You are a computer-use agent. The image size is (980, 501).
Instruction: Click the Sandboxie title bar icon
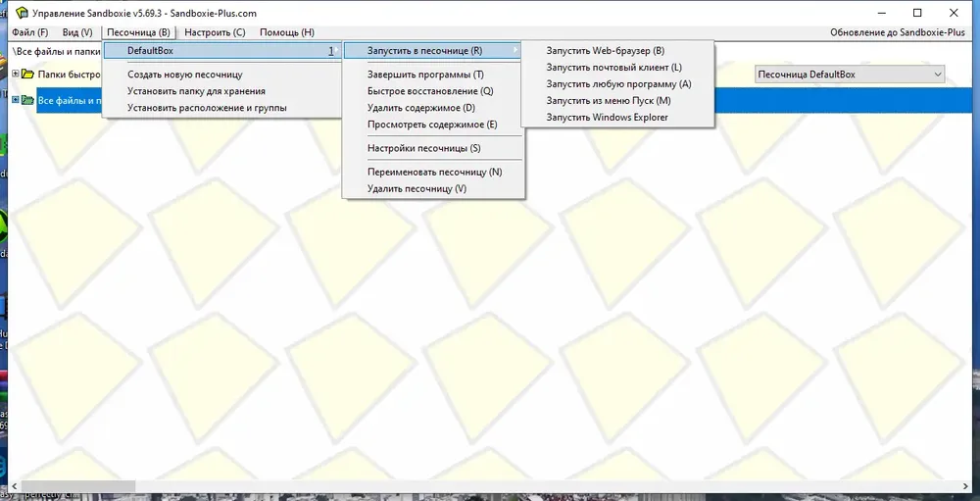[22, 13]
